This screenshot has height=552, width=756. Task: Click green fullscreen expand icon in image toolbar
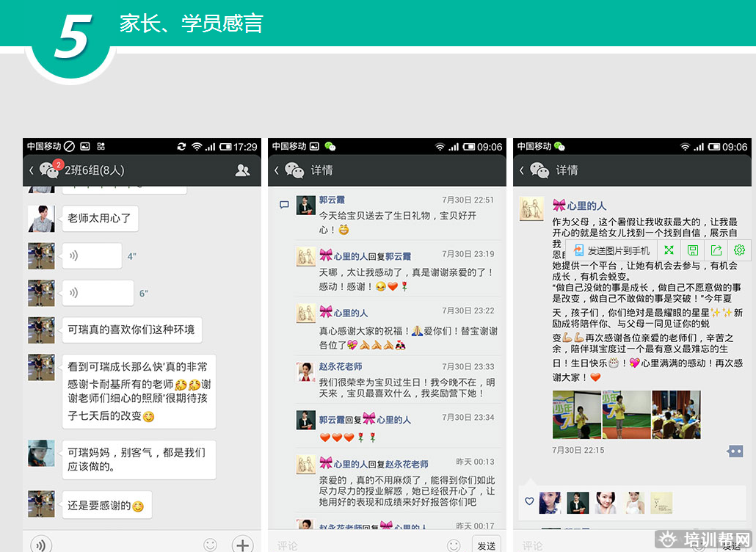(669, 250)
